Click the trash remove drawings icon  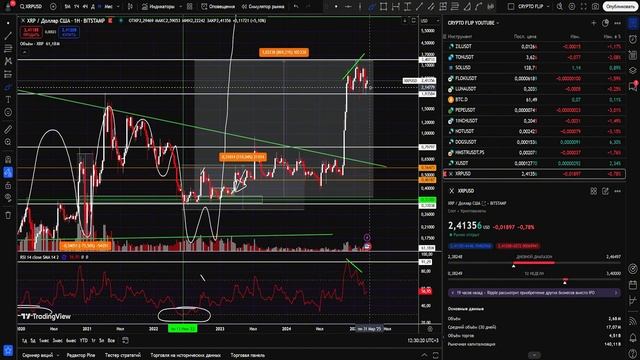click(x=8, y=215)
